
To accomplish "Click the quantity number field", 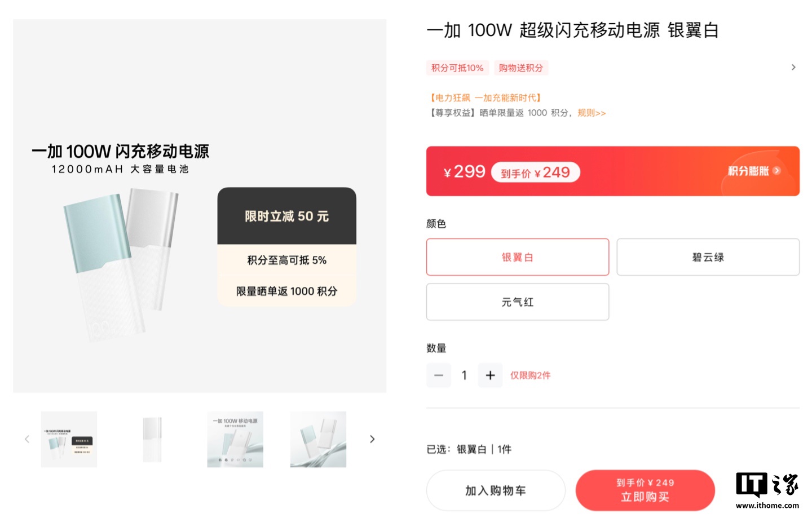I will (464, 375).
